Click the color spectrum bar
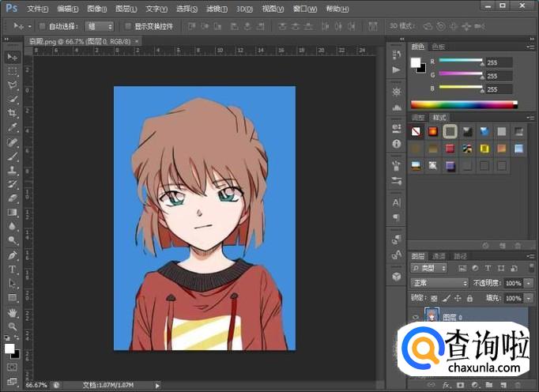This screenshot has width=539, height=392. (x=463, y=104)
